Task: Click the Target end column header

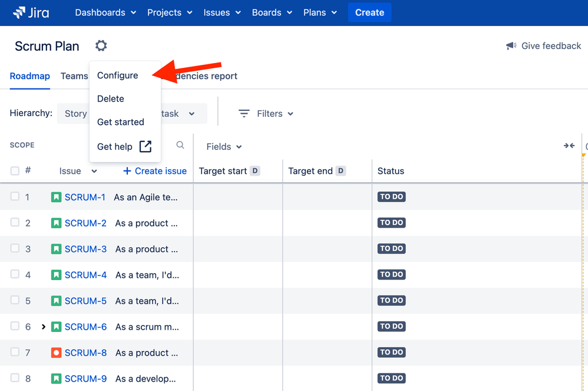Action: pos(310,171)
